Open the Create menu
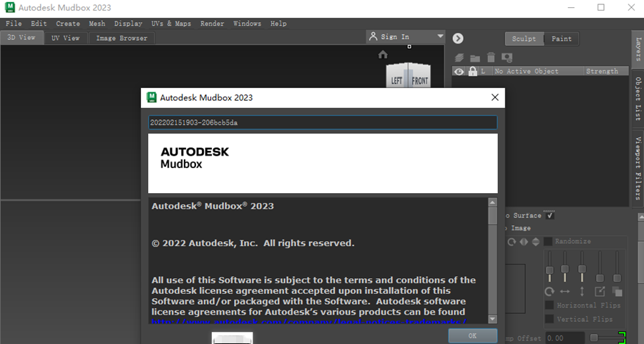 tap(68, 24)
